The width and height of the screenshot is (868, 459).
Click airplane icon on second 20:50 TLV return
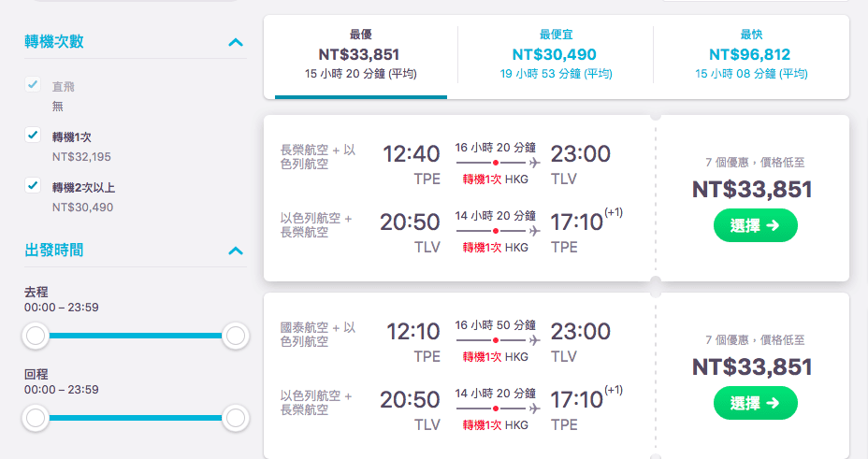(x=534, y=409)
